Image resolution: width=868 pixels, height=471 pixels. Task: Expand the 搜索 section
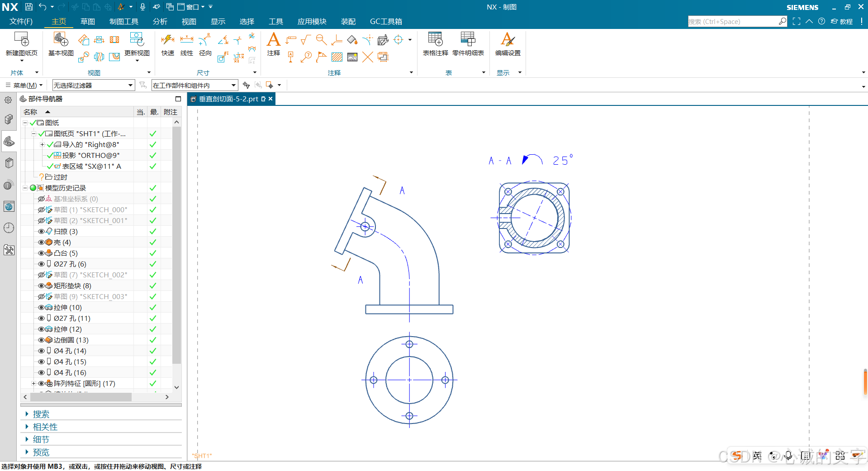[x=41, y=414]
